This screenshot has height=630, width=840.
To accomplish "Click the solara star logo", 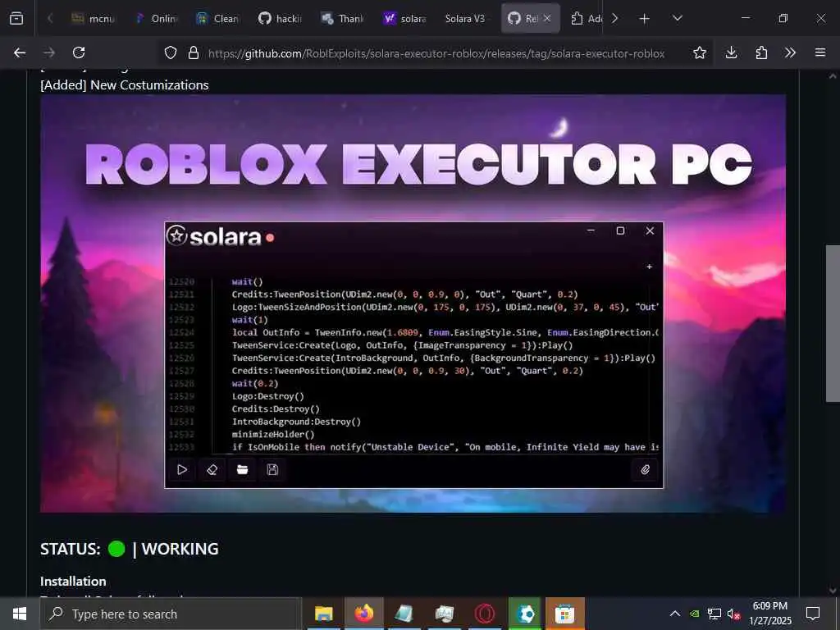I will pos(176,235).
